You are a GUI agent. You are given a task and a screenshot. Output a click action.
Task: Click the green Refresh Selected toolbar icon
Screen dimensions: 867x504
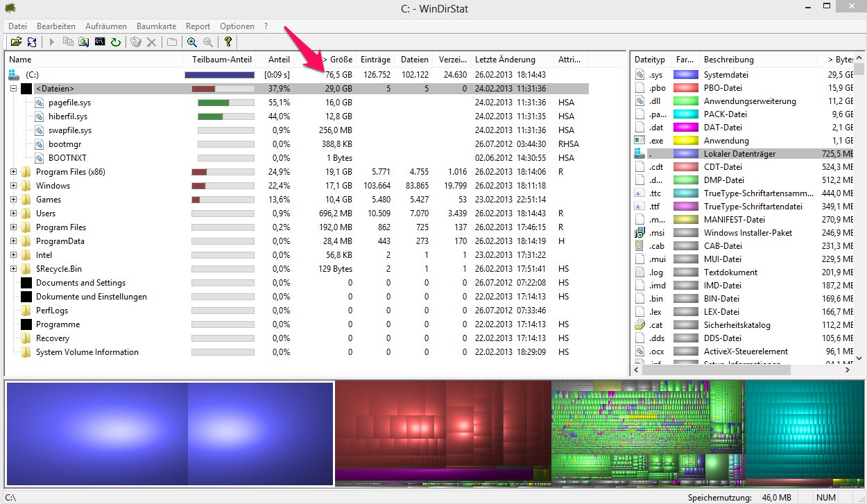pos(116,42)
